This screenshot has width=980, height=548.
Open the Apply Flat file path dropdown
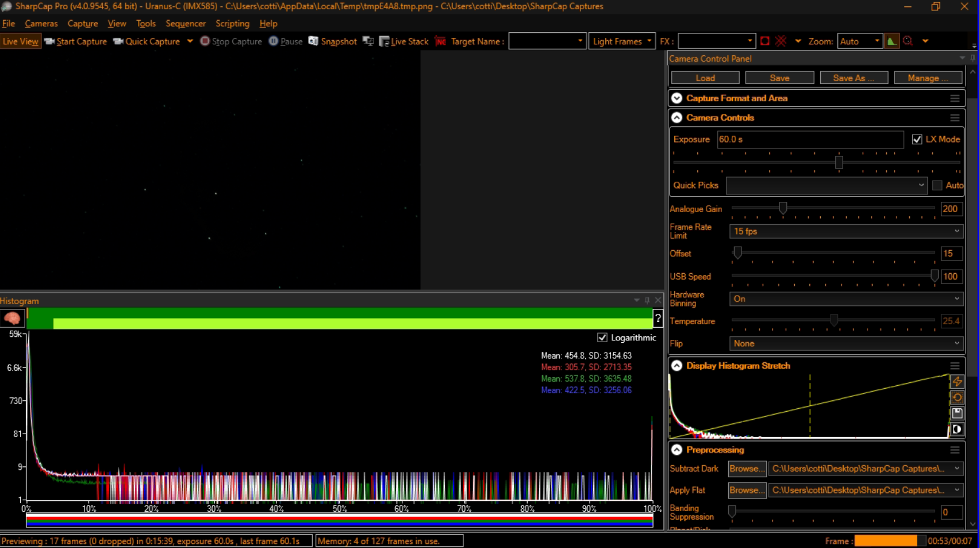pos(865,490)
